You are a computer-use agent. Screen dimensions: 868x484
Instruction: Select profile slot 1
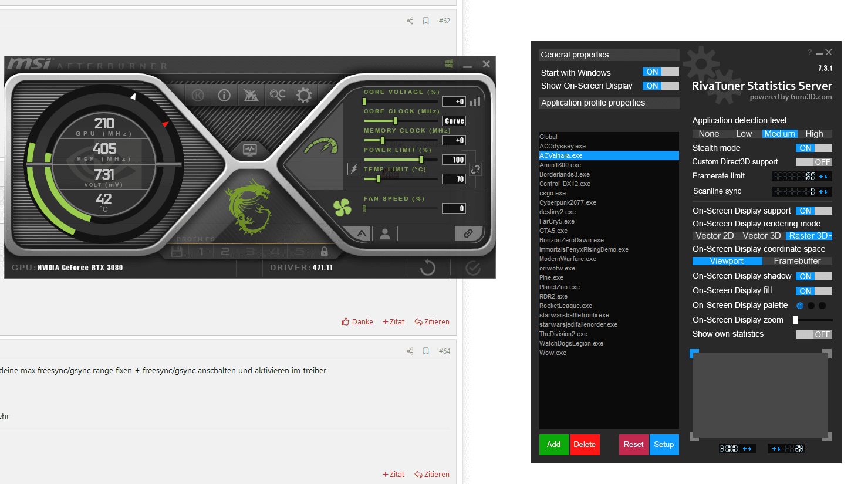click(201, 252)
